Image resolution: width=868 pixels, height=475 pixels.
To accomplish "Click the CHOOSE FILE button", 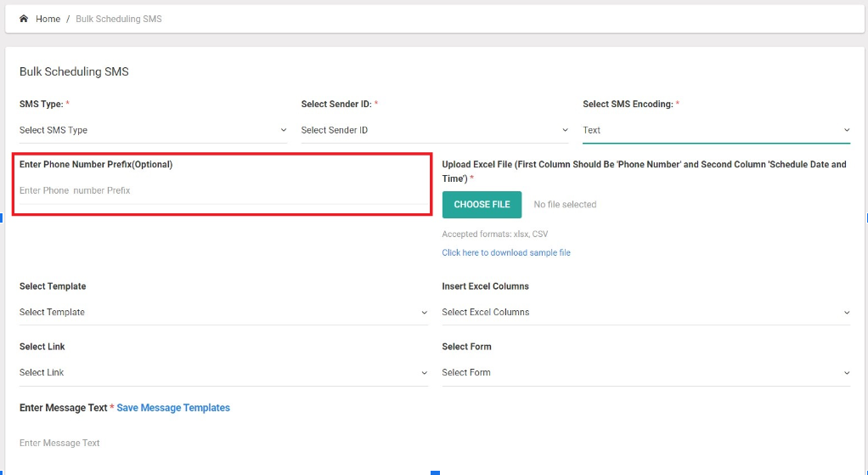I will pyautogui.click(x=482, y=204).
